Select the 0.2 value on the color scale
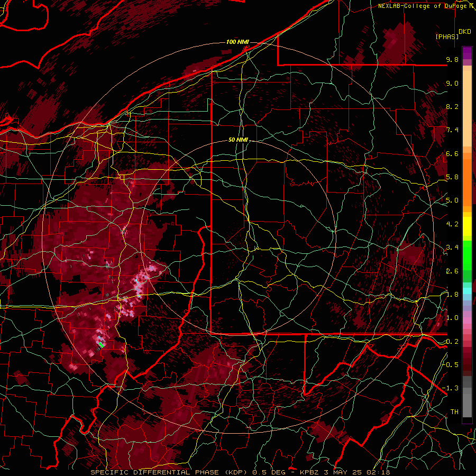The width and height of the screenshot is (476, 476). pyautogui.click(x=452, y=342)
